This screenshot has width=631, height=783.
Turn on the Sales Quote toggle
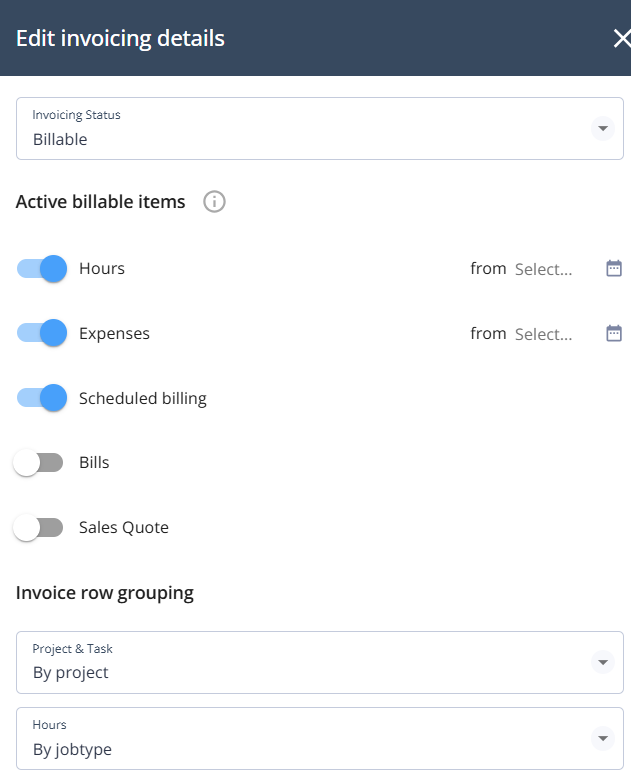[x=38, y=527]
